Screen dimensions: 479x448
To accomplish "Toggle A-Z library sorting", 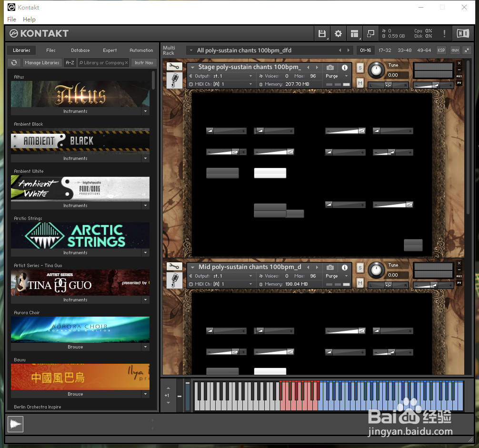I will point(70,62).
